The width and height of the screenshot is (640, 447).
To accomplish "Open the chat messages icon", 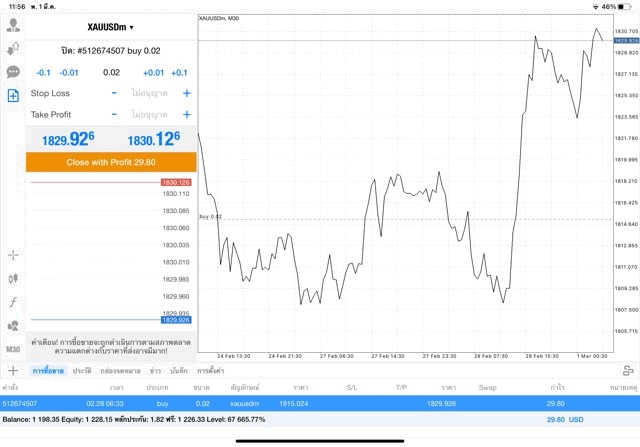I will [13, 72].
